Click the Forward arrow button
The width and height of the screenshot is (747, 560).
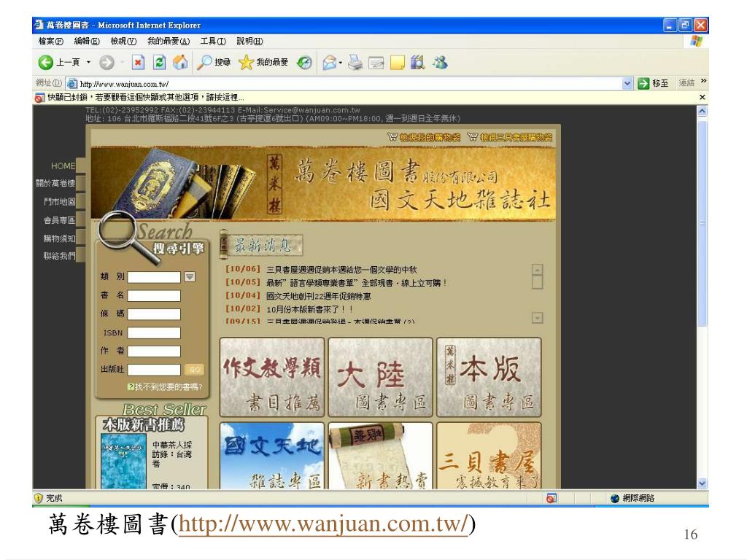tap(107, 63)
